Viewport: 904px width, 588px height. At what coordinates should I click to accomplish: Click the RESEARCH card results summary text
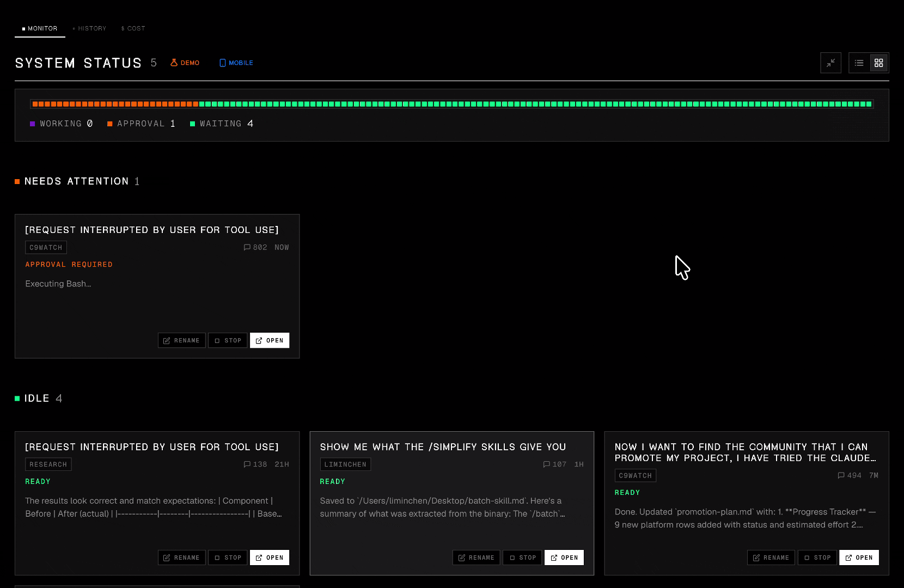(154, 507)
